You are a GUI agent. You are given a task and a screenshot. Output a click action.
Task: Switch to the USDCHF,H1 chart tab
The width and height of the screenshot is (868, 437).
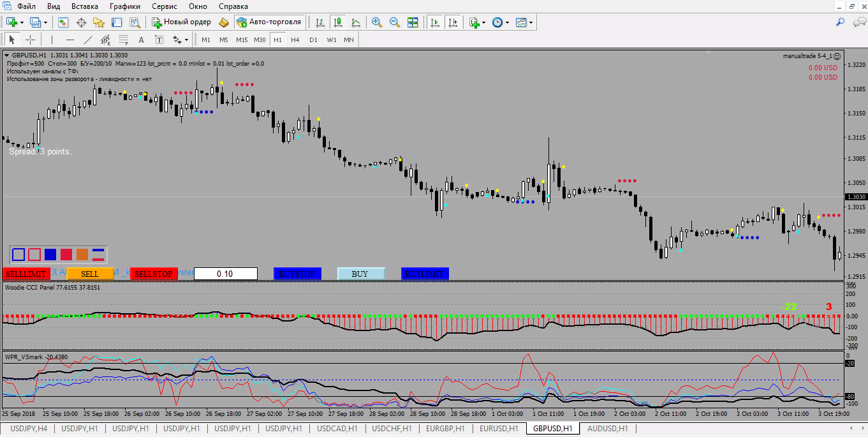tap(392, 429)
